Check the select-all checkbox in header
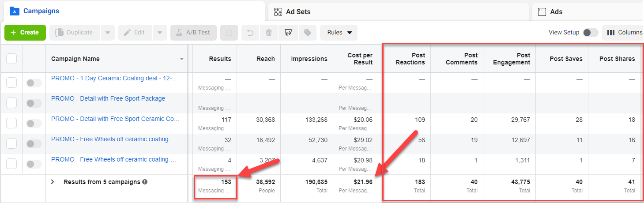The image size is (644, 203). (x=11, y=59)
